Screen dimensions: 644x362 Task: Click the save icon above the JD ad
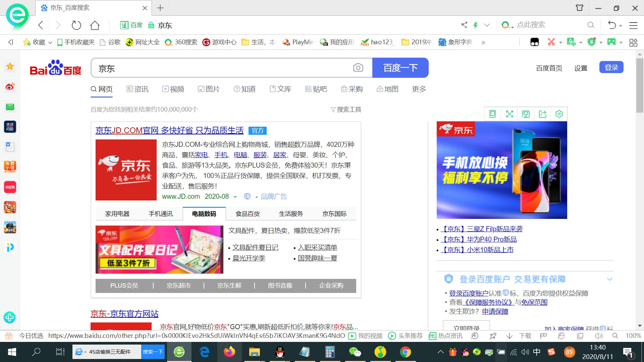(526, 114)
